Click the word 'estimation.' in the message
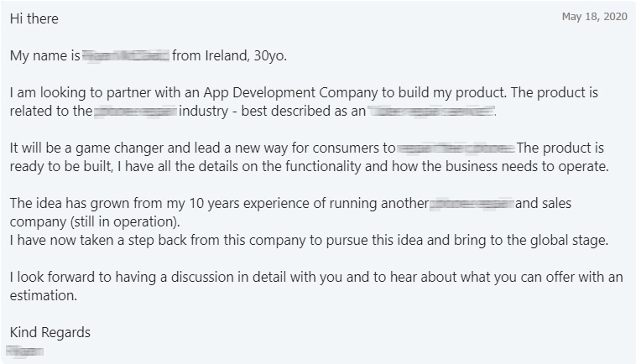 pos(44,296)
